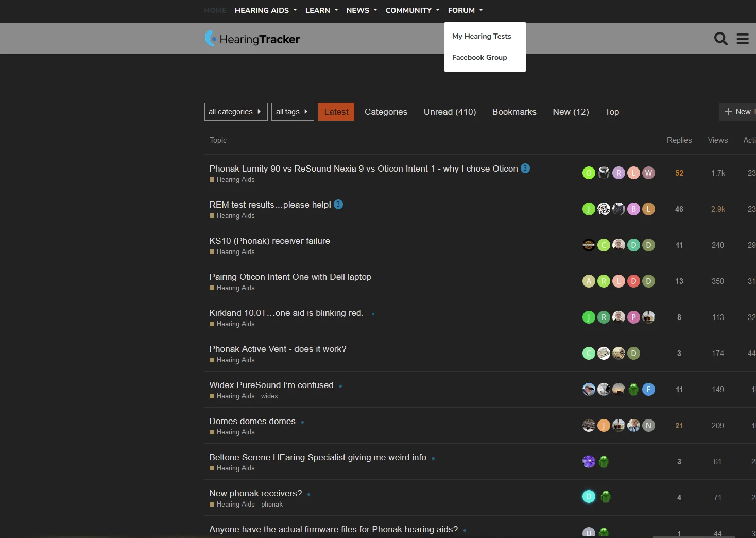Click purple flower avatar on Beltone Serene row
Image resolution: width=756 pixels, height=538 pixels.
pos(589,462)
